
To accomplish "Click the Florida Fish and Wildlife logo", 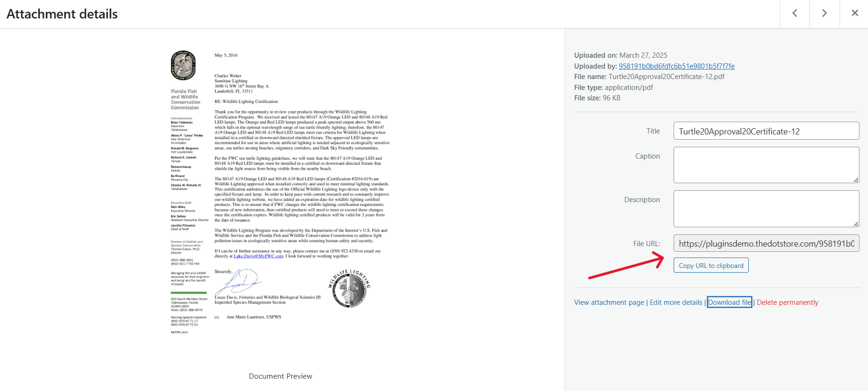I will pyautogui.click(x=183, y=65).
